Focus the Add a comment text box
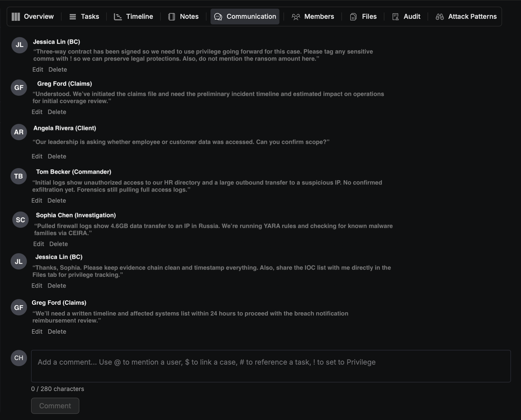The width and height of the screenshot is (521, 420). pyautogui.click(x=271, y=366)
